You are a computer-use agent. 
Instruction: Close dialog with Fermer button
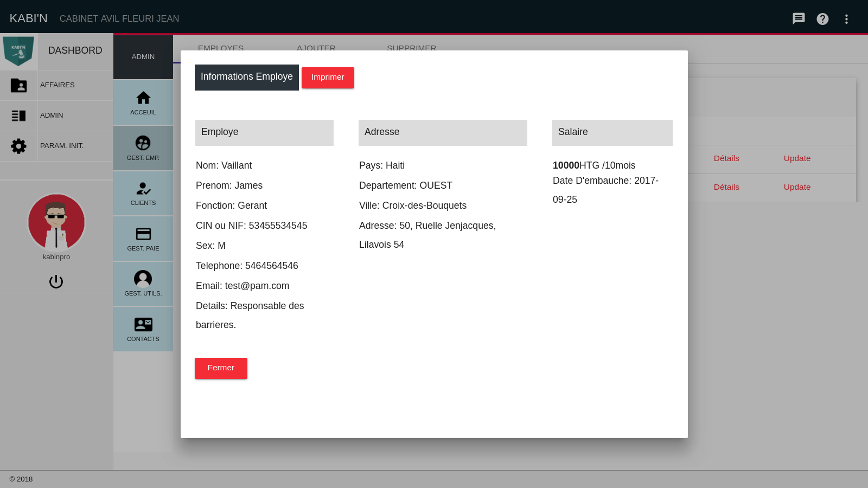[x=221, y=368]
